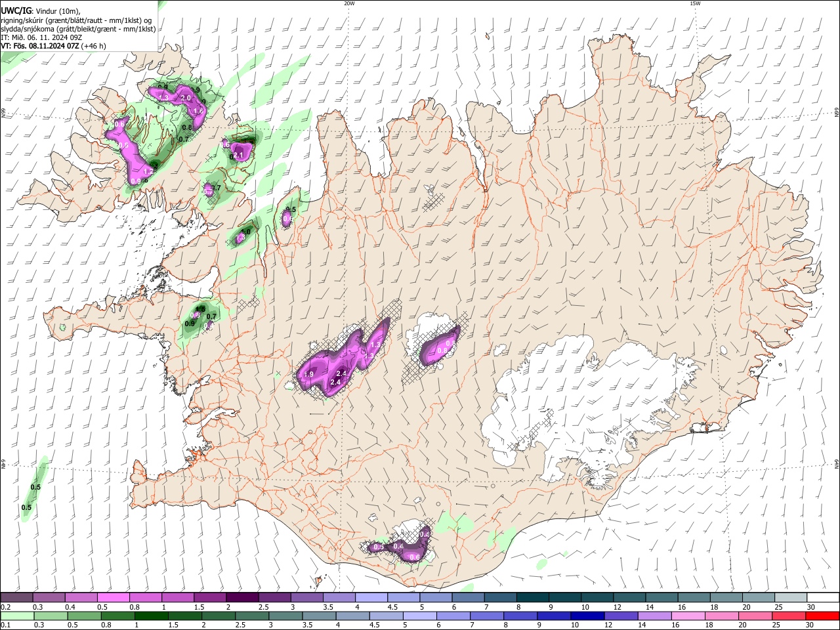Screen dimensions: 840x630
Task: Click the 15W longitude label at top
Action: (x=695, y=3)
